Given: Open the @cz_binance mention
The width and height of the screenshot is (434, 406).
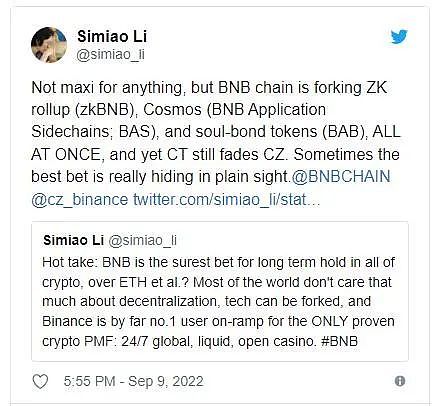Looking at the screenshot, I should pos(79,199).
